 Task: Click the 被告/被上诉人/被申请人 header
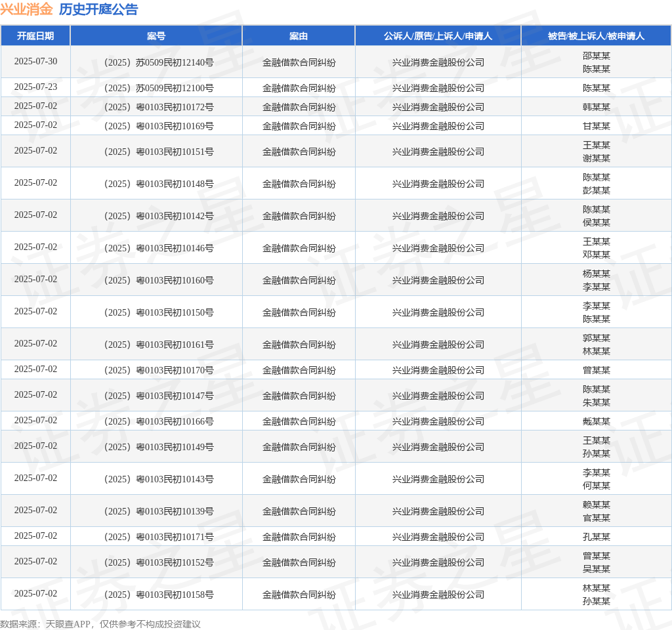(596, 36)
